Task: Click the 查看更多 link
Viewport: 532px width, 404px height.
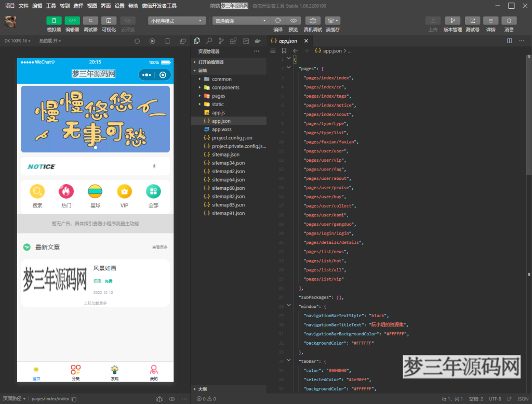Action: point(159,247)
